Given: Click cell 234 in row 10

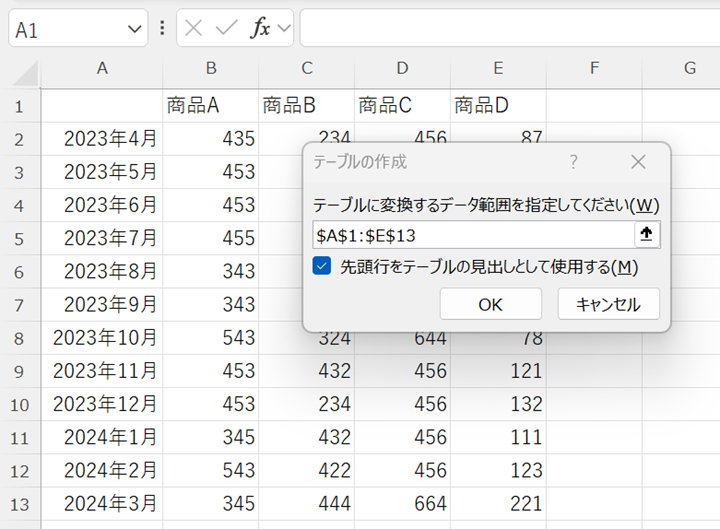Looking at the screenshot, I should pyautogui.click(x=307, y=404).
